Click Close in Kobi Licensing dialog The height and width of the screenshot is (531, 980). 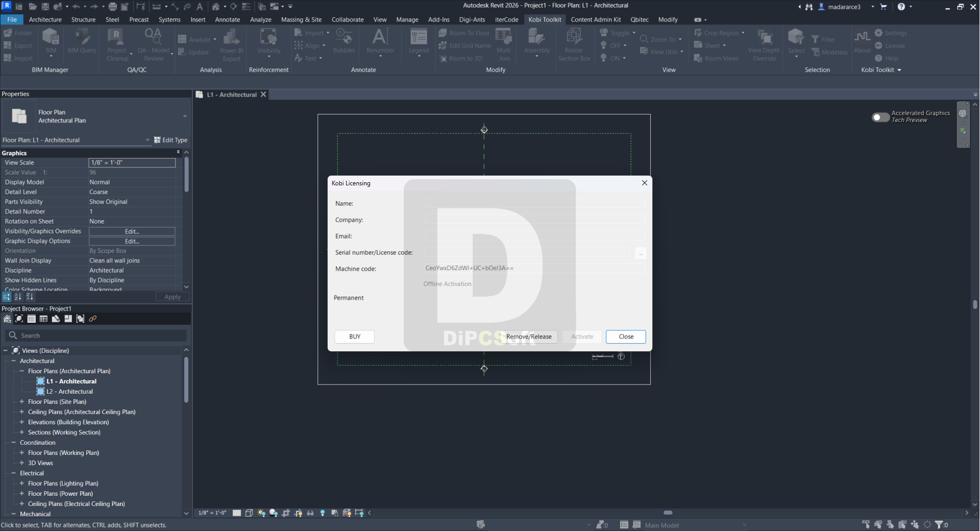click(626, 336)
